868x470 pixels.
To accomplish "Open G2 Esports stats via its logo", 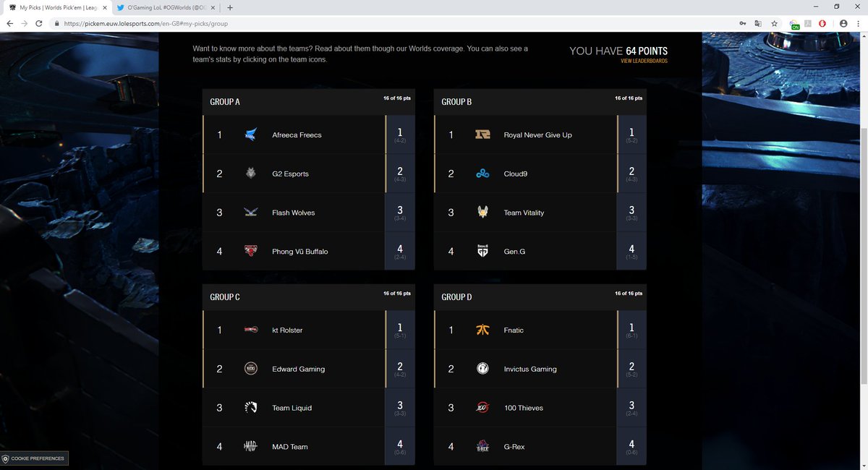I will pos(251,174).
